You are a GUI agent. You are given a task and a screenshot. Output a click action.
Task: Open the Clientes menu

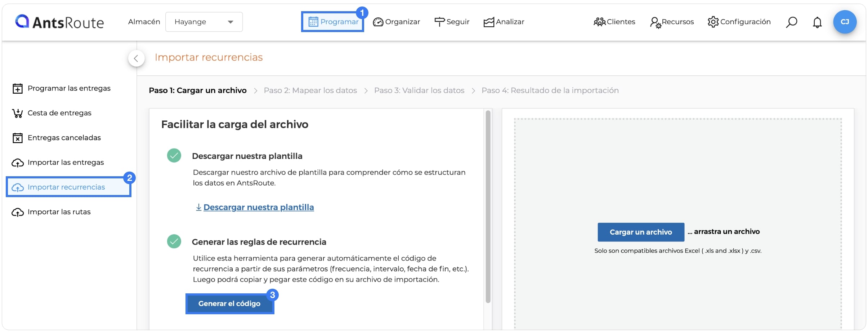click(x=614, y=22)
